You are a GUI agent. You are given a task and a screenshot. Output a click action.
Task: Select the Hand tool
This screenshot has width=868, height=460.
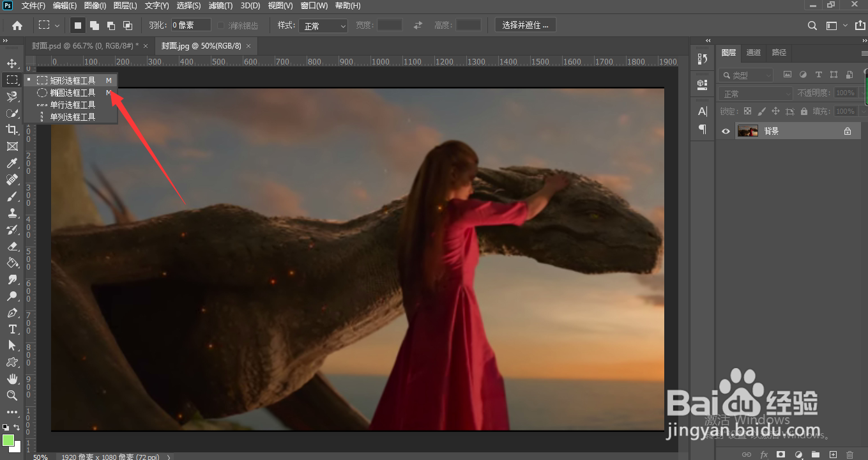click(x=11, y=379)
